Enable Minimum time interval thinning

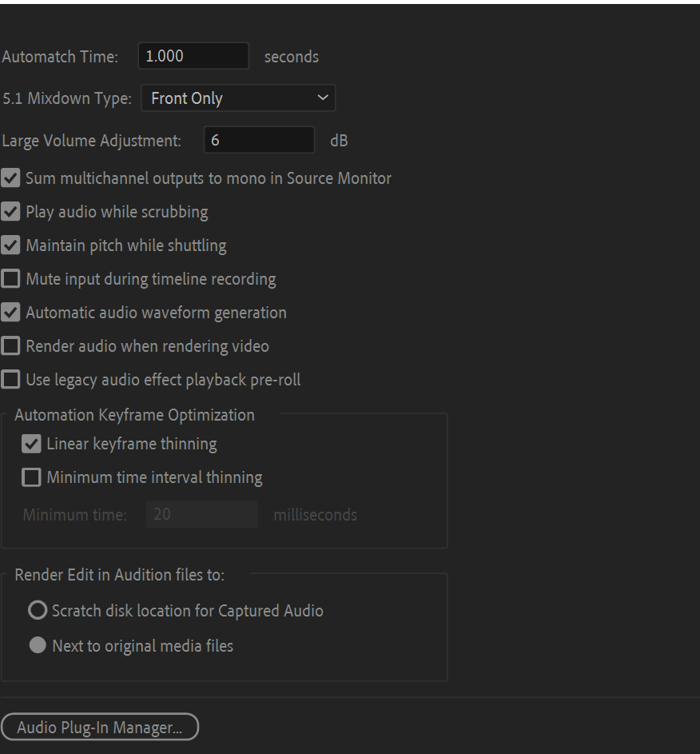pyautogui.click(x=31, y=477)
